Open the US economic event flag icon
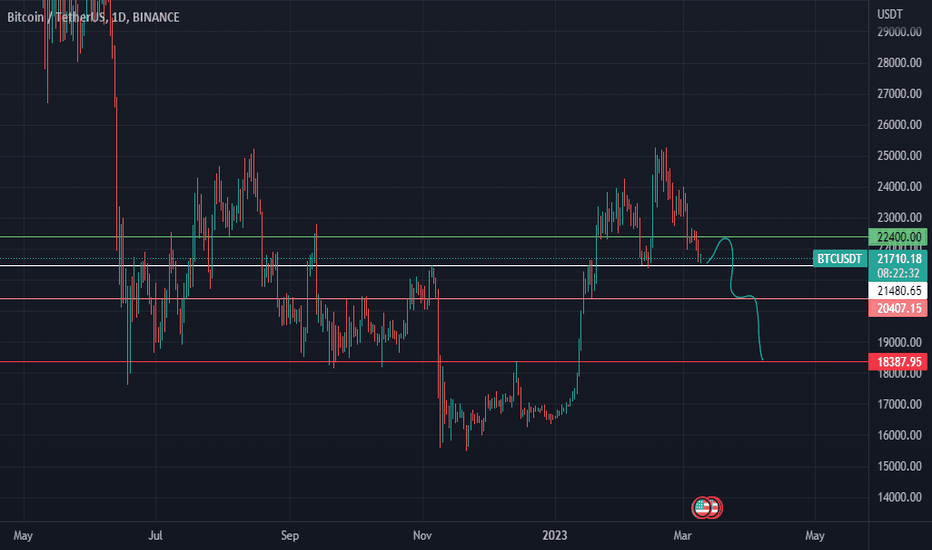 702,507
